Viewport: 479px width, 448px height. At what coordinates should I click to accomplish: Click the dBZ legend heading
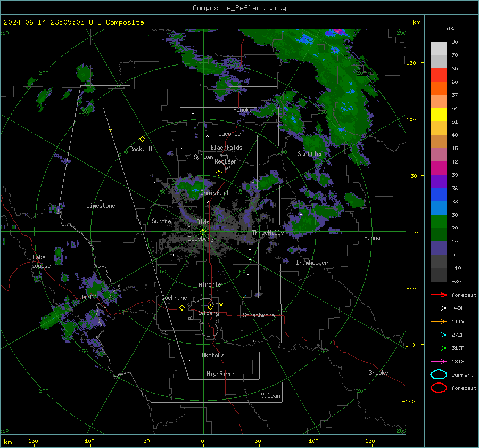coord(451,28)
